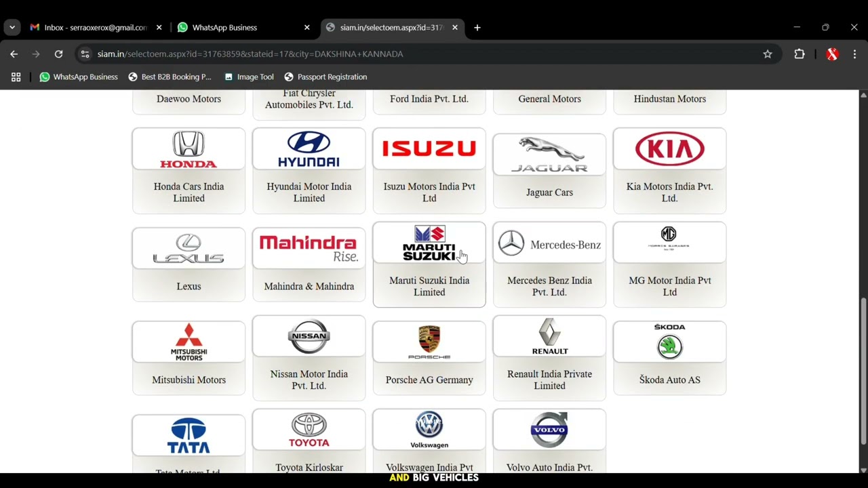This screenshot has width=868, height=488.
Task: Click the scroll down arrow
Action: (x=863, y=469)
